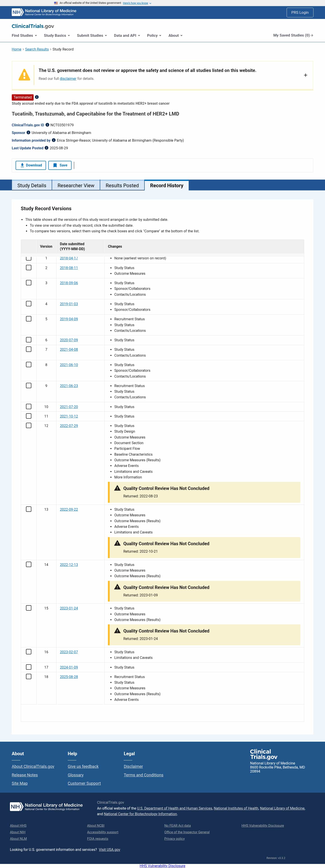The height and width of the screenshot is (868, 325).
Task: Visit USA.gov link in footer
Action: [x=109, y=850]
